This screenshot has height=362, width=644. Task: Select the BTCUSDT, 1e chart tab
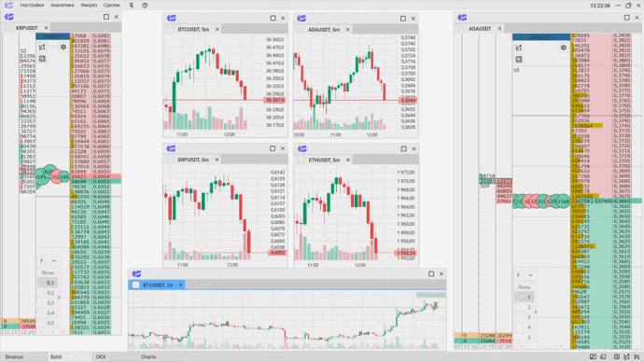pyautogui.click(x=158, y=285)
